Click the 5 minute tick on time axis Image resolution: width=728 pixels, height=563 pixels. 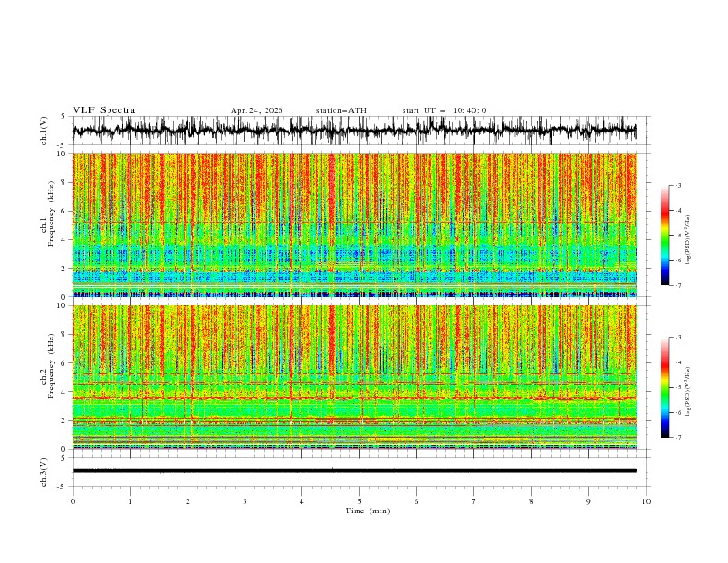click(359, 501)
